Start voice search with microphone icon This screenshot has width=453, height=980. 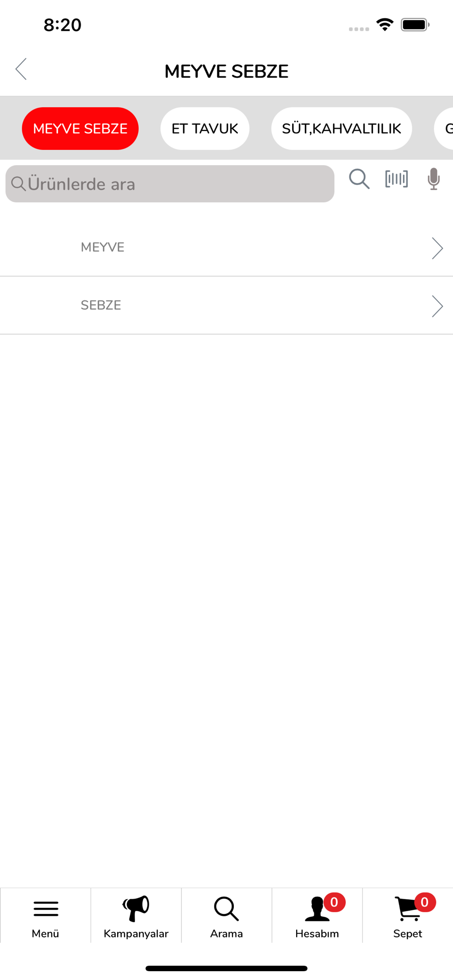(433, 179)
